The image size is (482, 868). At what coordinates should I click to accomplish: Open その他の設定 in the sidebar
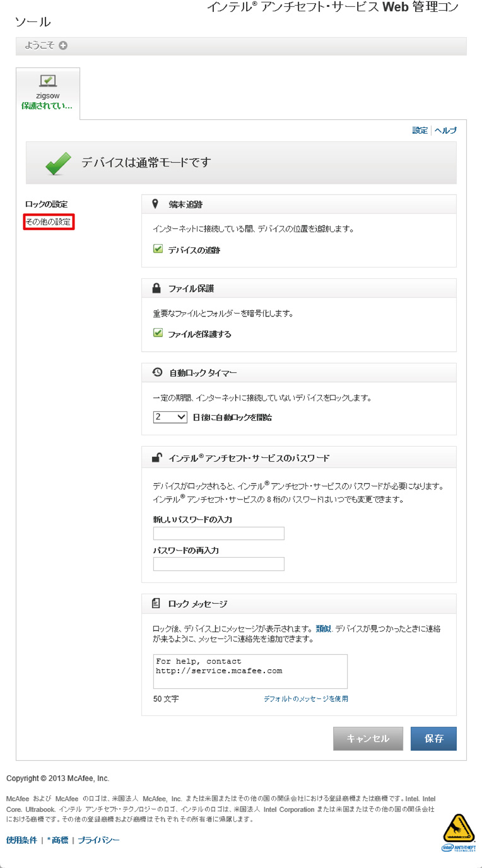point(48,222)
